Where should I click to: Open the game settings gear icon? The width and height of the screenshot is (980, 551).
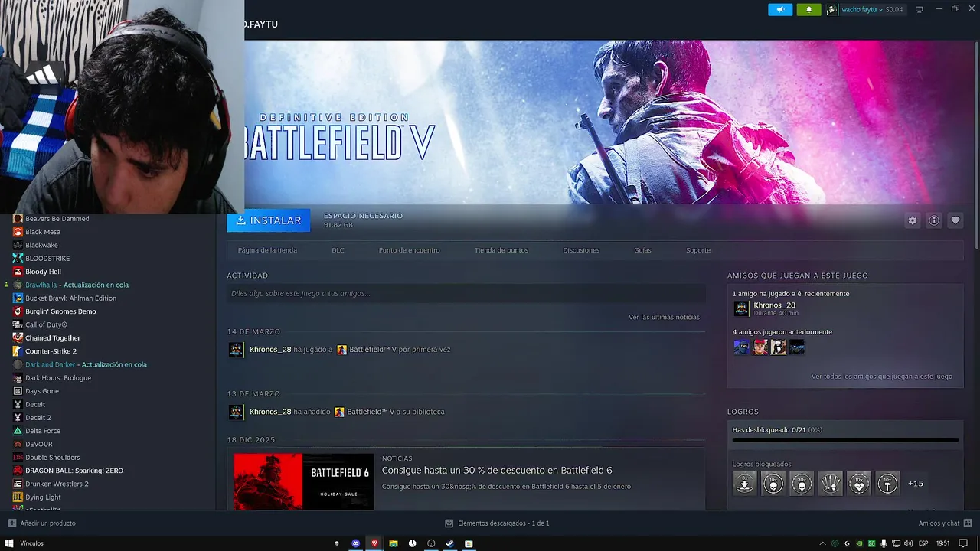(913, 220)
